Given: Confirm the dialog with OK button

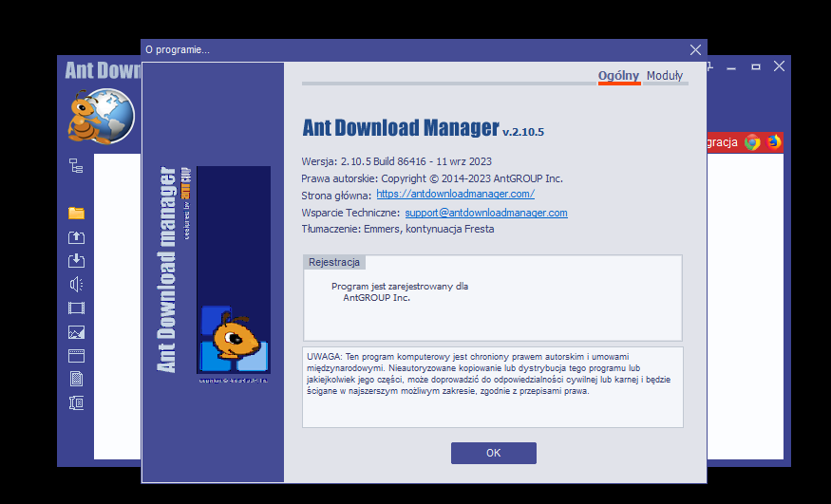Looking at the screenshot, I should pos(494,453).
